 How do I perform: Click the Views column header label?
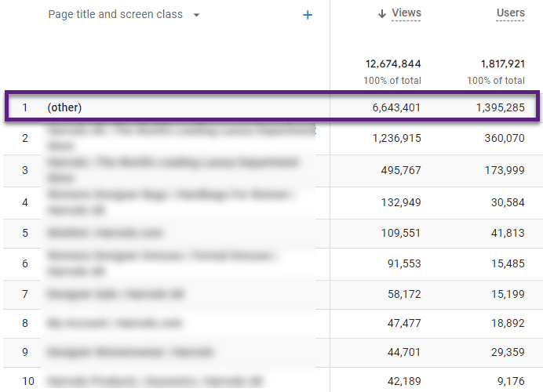click(406, 13)
